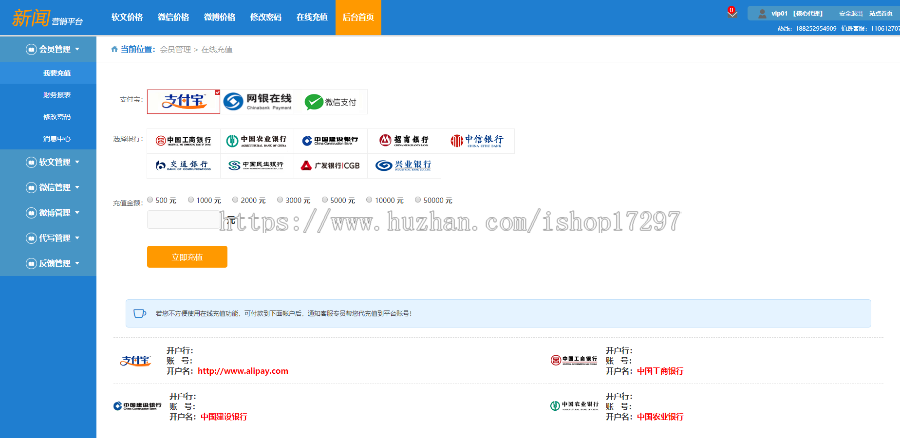Click the circle icon beside 代写管理

pos(31,238)
